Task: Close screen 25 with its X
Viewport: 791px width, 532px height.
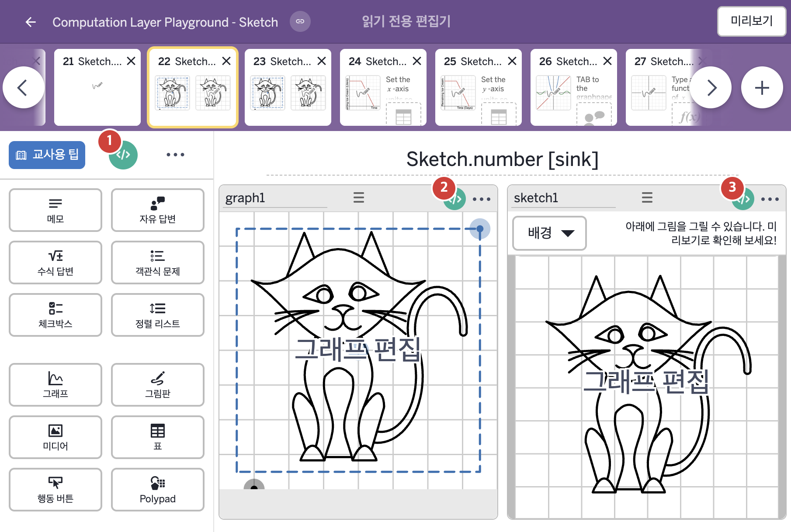Action: (x=512, y=61)
